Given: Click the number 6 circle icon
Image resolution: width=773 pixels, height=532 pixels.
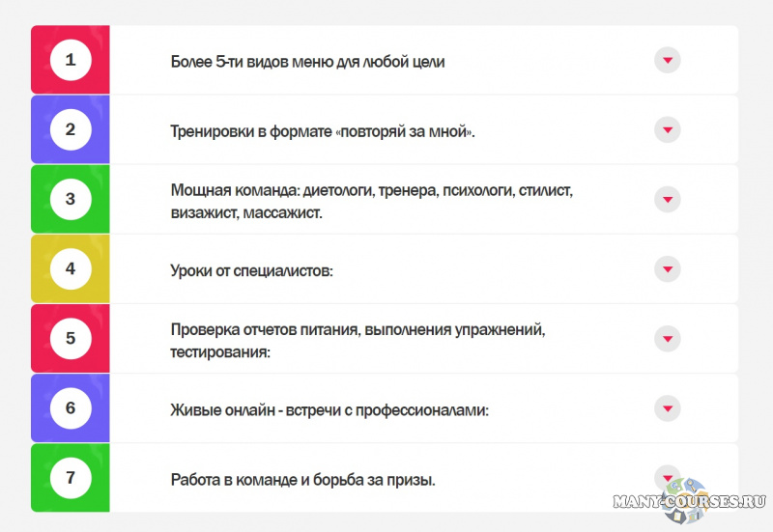Looking at the screenshot, I should click(x=71, y=407).
